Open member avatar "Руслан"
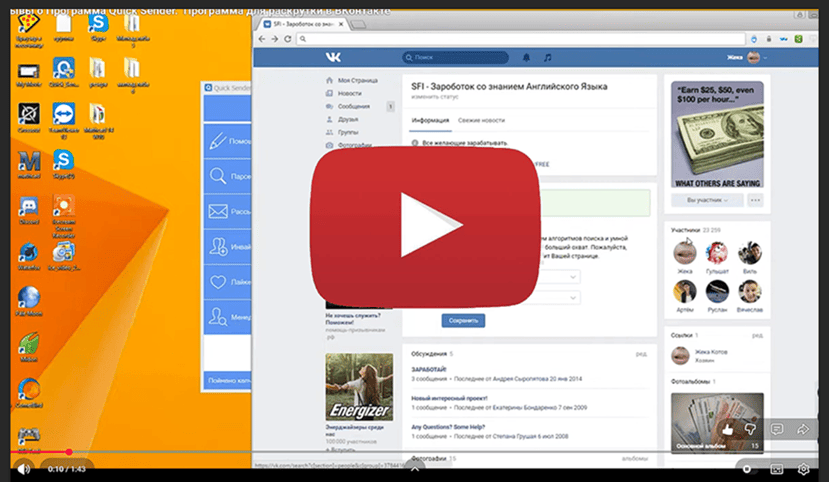The width and height of the screenshot is (829, 482). click(717, 292)
